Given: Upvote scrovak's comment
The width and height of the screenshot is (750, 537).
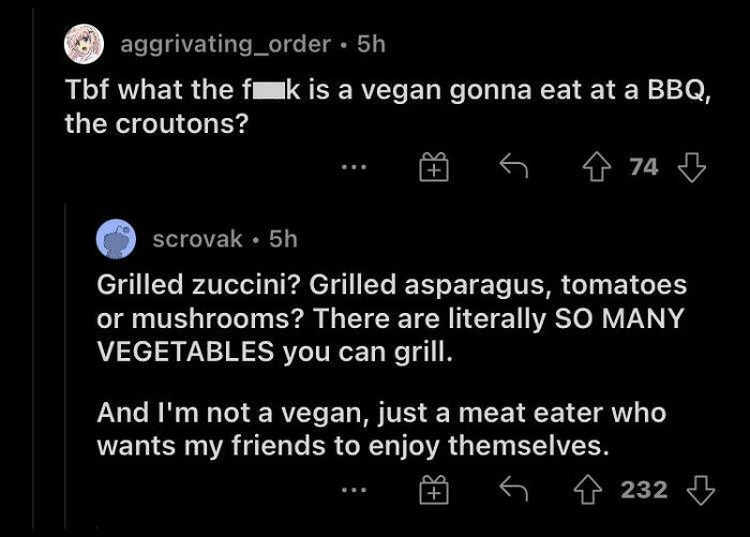Looking at the screenshot, I should pos(587,490).
